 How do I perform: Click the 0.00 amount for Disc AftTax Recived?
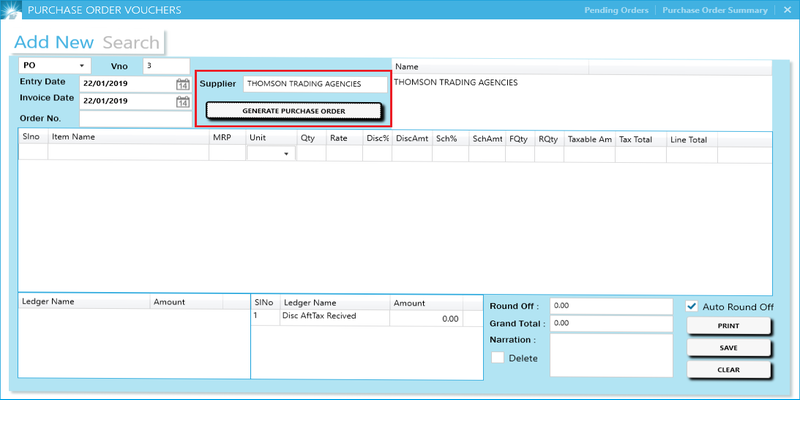[426, 318]
